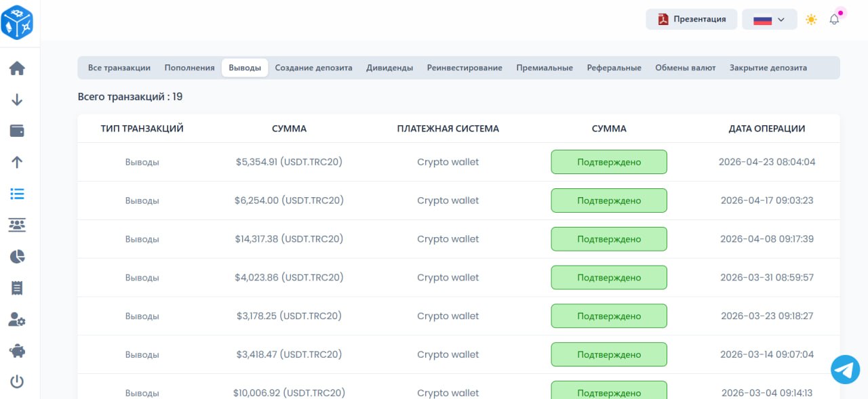
Task: Switch to the Пополнения tab
Action: click(189, 68)
